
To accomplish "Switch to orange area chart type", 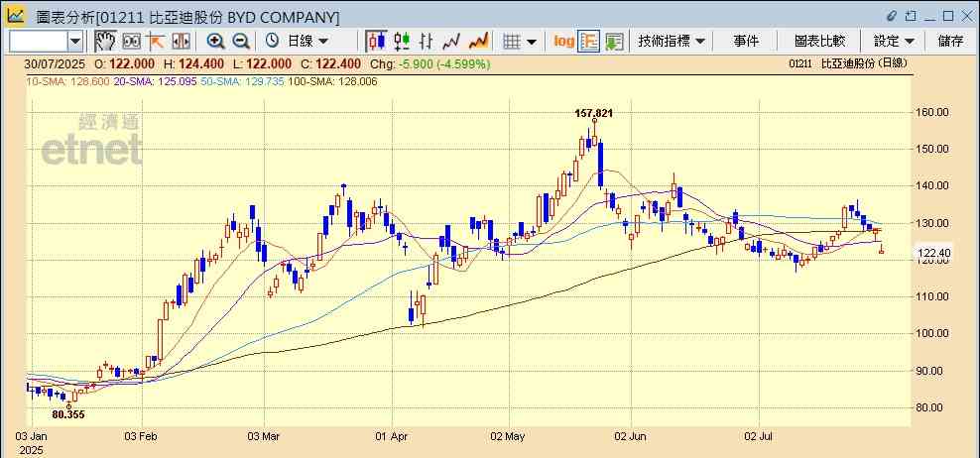I will point(479,42).
